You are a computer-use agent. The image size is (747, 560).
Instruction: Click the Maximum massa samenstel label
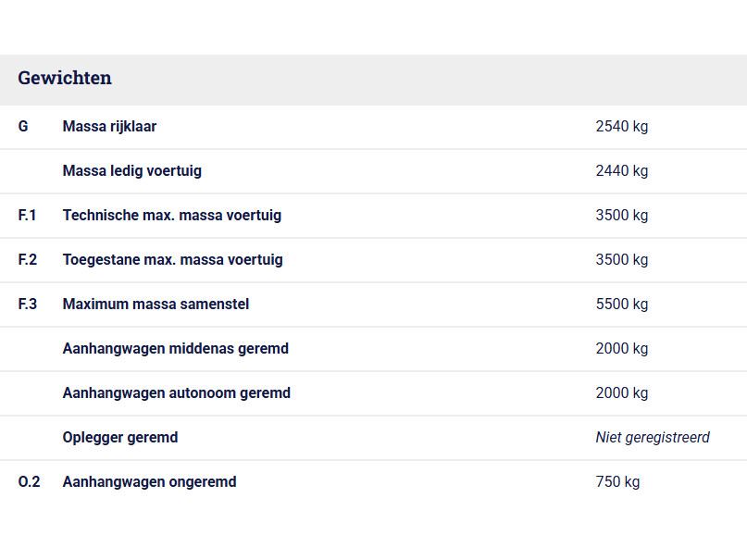click(x=156, y=305)
